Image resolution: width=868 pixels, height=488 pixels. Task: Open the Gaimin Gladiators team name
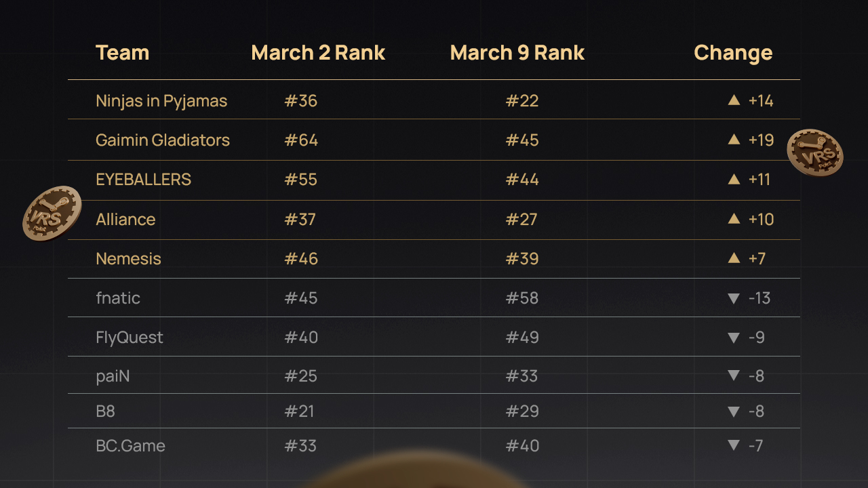(x=163, y=140)
